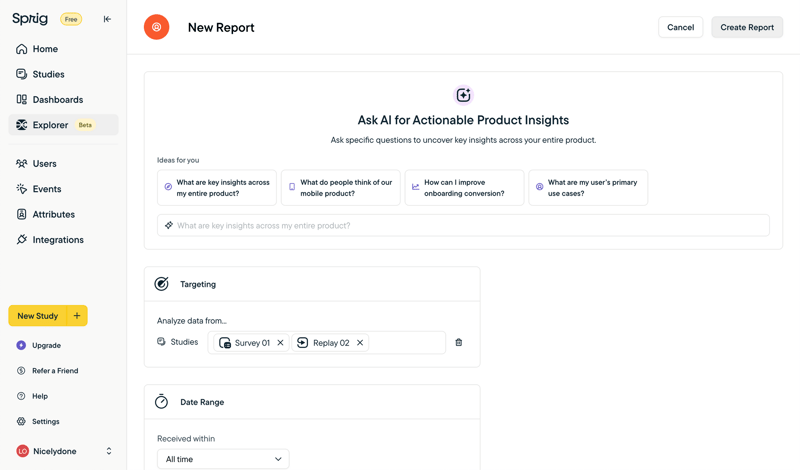
Task: Go to Integrations
Action: [x=63, y=240]
